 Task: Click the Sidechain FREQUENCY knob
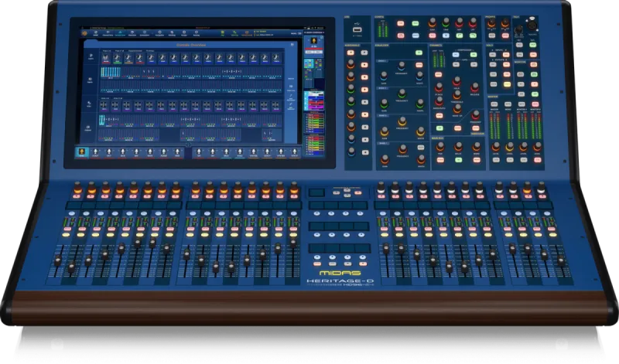(x=476, y=114)
